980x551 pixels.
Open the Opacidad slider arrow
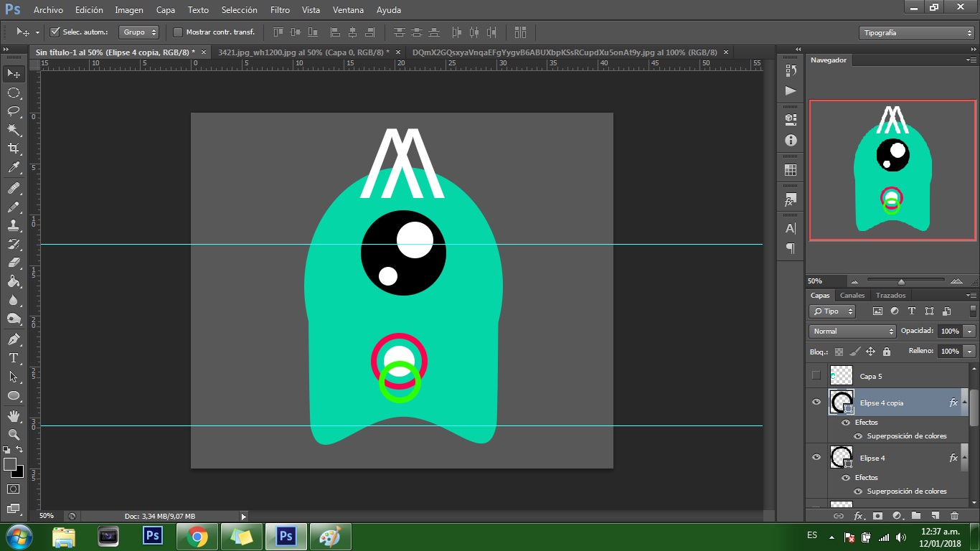pos(970,331)
